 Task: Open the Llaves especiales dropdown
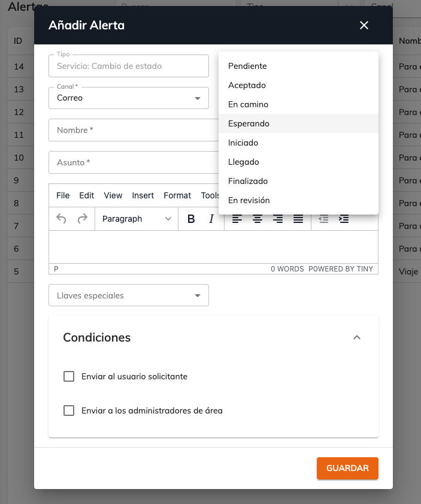129,295
